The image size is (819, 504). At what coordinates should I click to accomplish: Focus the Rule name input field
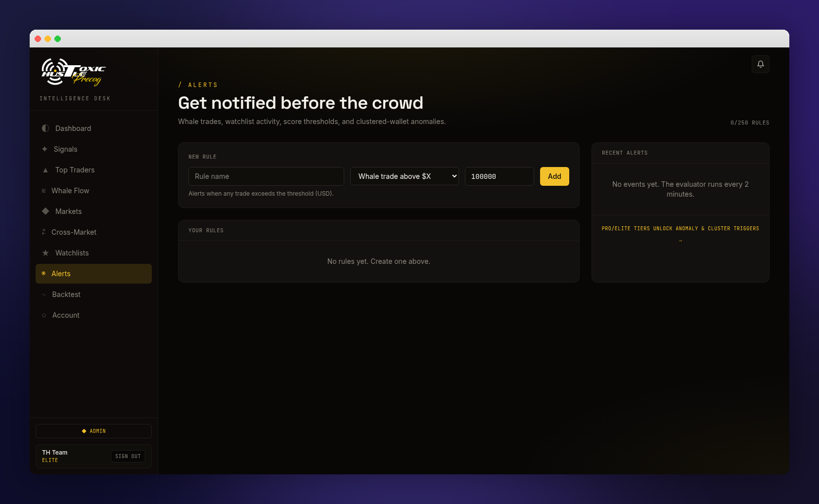pos(266,176)
